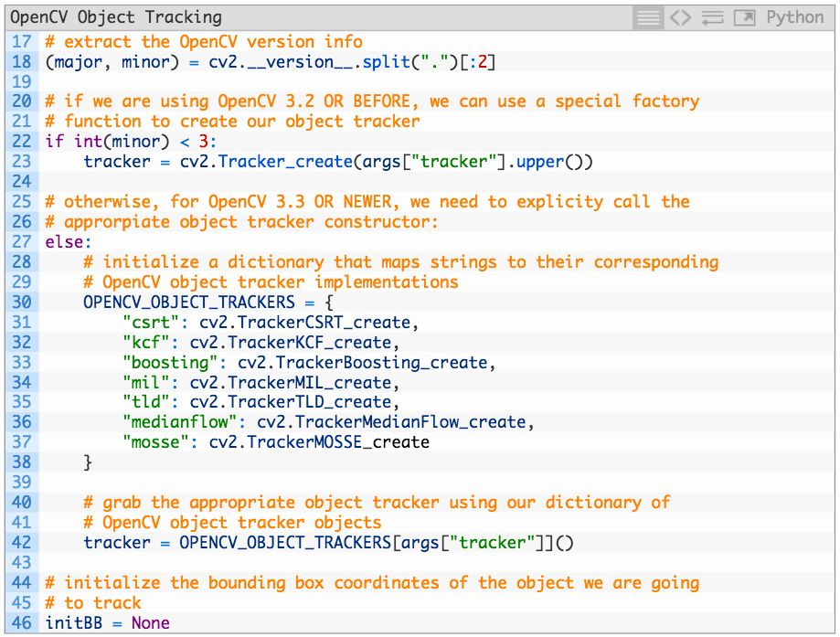
Task: Click the '# to track' comment
Action: tap(93, 603)
